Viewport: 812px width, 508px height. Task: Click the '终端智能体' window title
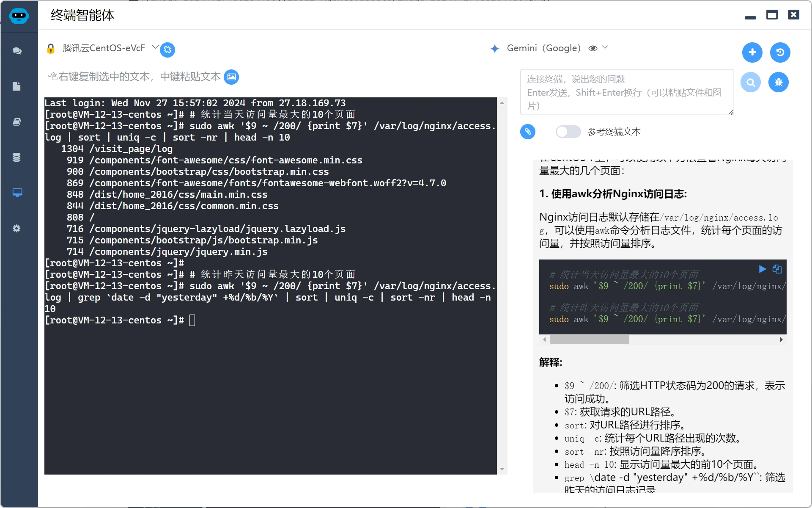82,15
